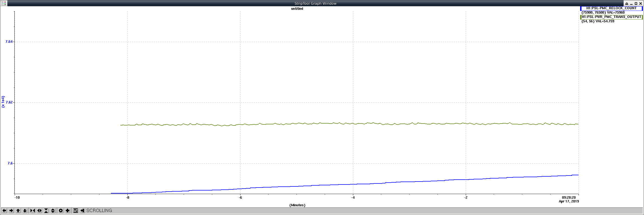Select the H1:PSL-PWR_PMC_TRANS_OUTPUT legend entry

(x=611, y=17)
